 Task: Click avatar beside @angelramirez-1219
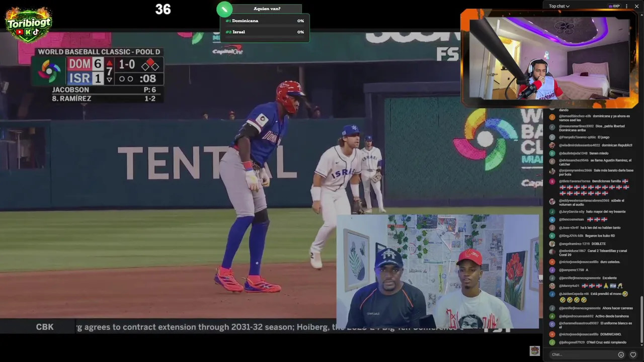[552, 244]
